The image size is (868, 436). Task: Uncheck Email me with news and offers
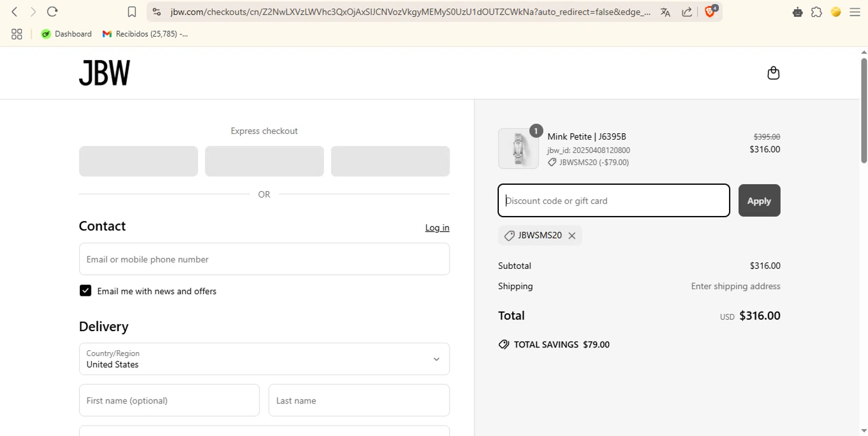86,291
